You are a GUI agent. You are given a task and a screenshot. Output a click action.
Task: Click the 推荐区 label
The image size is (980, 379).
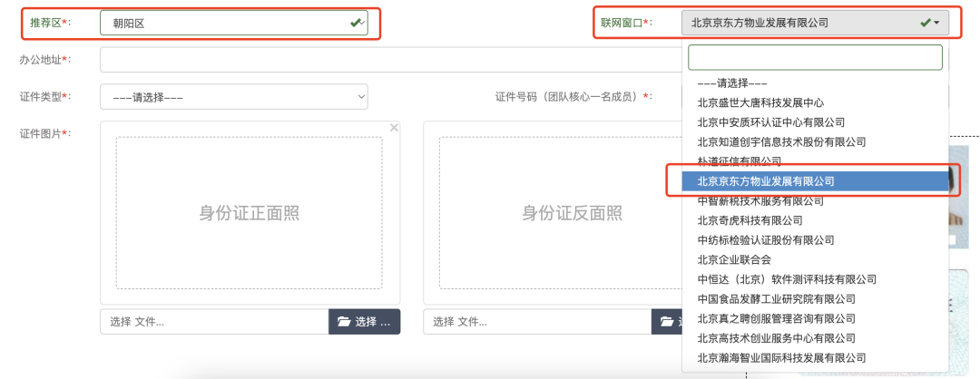(x=51, y=23)
